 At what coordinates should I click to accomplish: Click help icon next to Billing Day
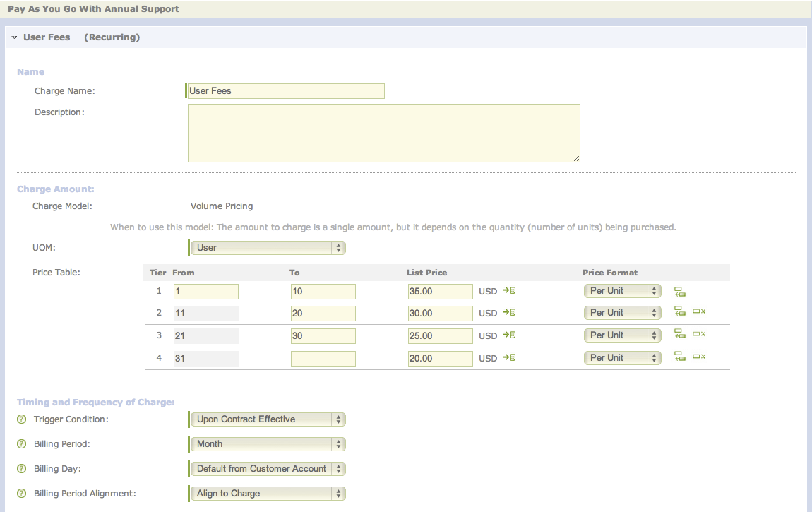click(21, 469)
